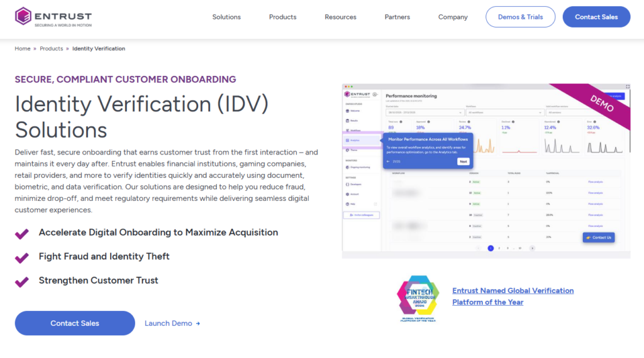Open the Started date range dropdown
644x358 pixels.
(x=425, y=112)
